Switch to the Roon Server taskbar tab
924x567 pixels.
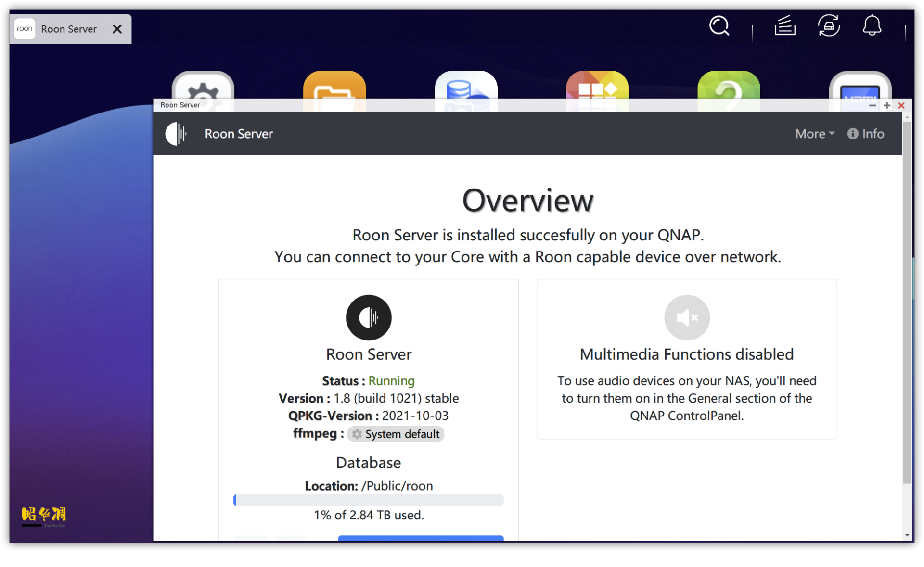tap(69, 29)
